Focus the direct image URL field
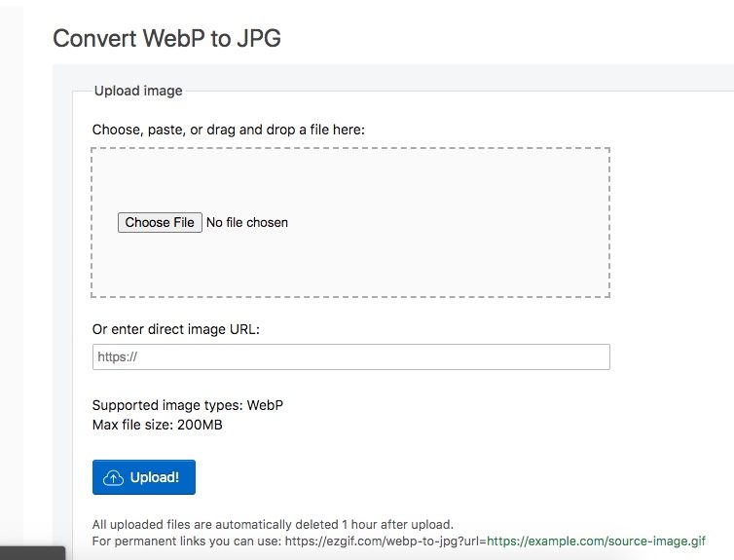 coord(351,356)
